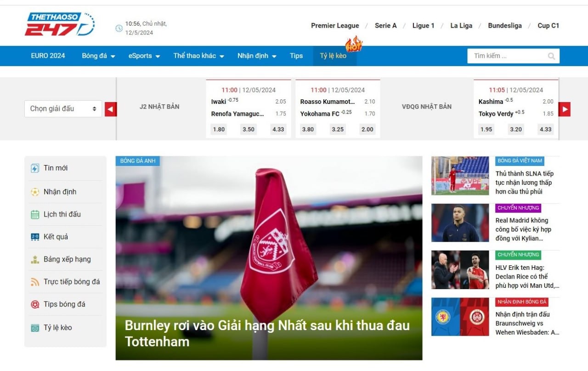The height and width of the screenshot is (371, 588).
Task: Select the Tin mới sidebar link
Action: pos(56,168)
